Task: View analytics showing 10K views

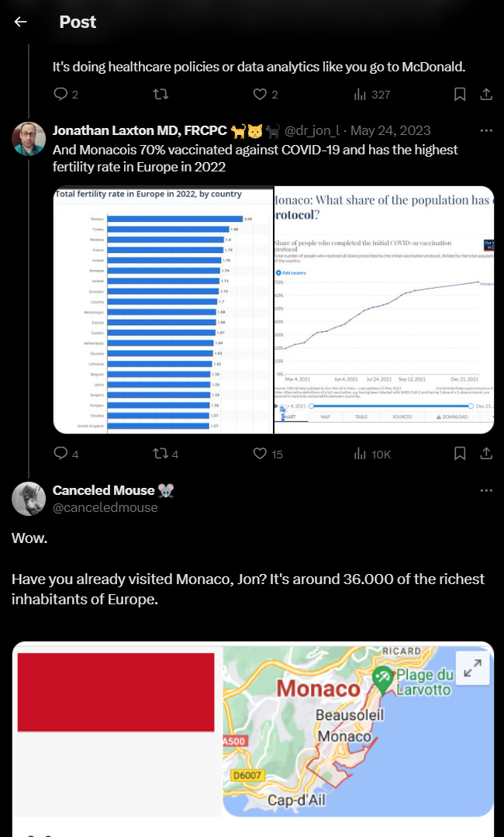Action: pos(361,454)
